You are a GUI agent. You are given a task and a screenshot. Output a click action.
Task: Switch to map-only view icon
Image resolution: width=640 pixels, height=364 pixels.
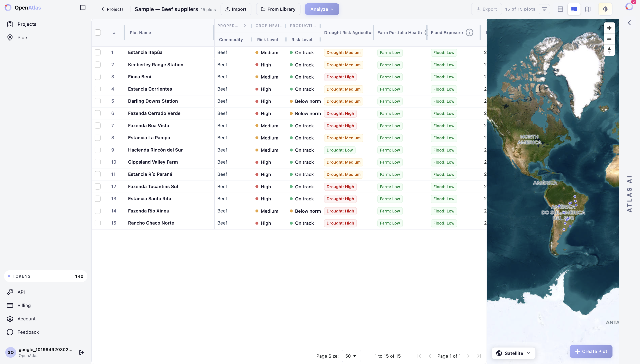(588, 9)
